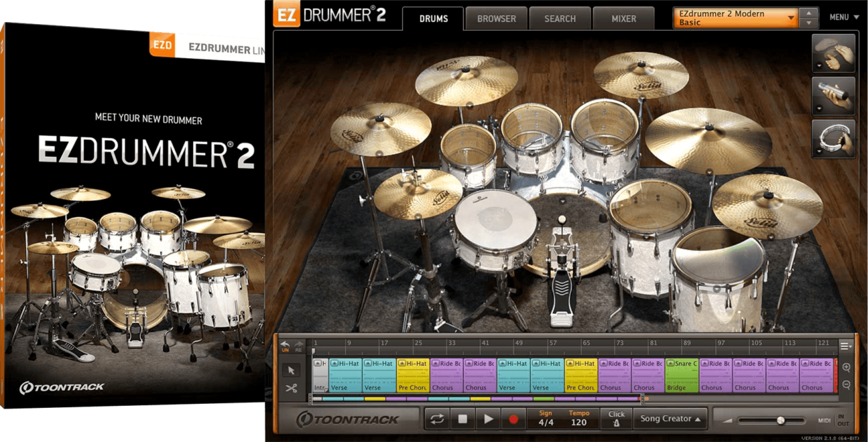Screen dimensions: 868x442
Task: Click bar 113 on the timeline ruler
Action: coord(789,343)
